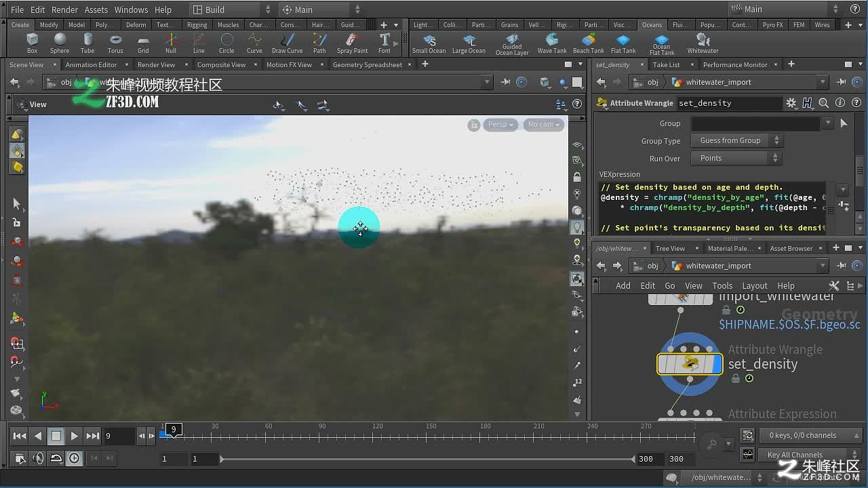Toggle real time playback clock
The height and width of the screenshot is (488, 868).
pos(74,458)
